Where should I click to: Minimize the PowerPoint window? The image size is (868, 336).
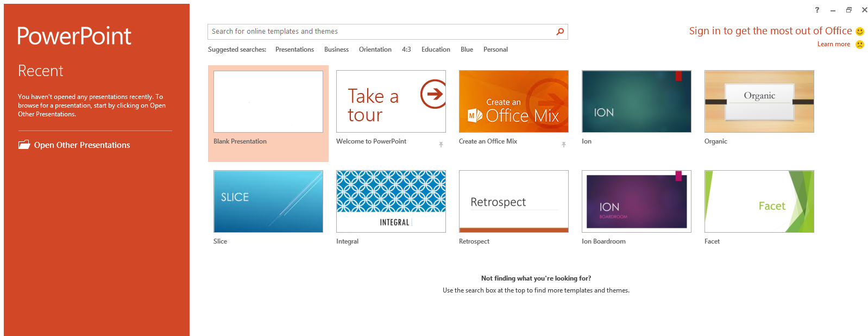(x=833, y=10)
